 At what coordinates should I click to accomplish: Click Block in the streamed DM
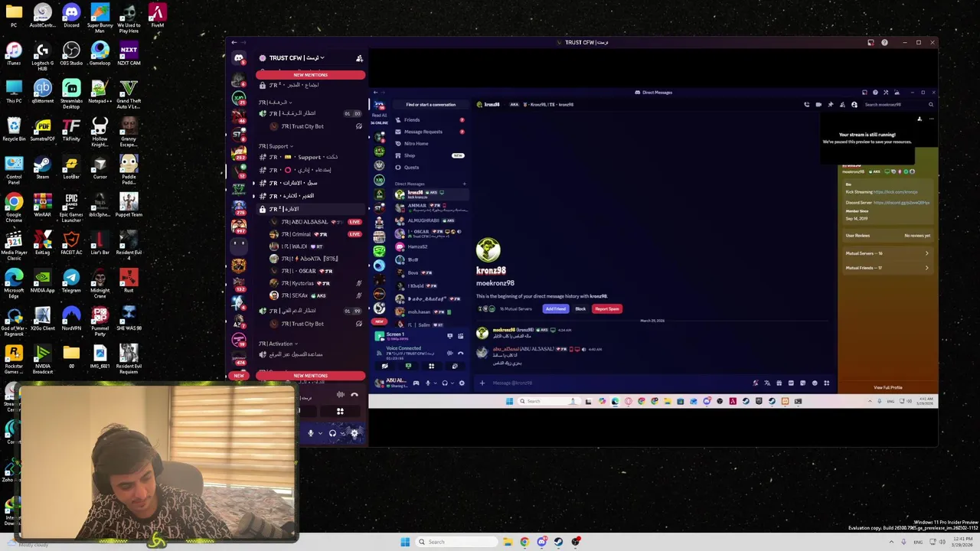[x=580, y=309]
